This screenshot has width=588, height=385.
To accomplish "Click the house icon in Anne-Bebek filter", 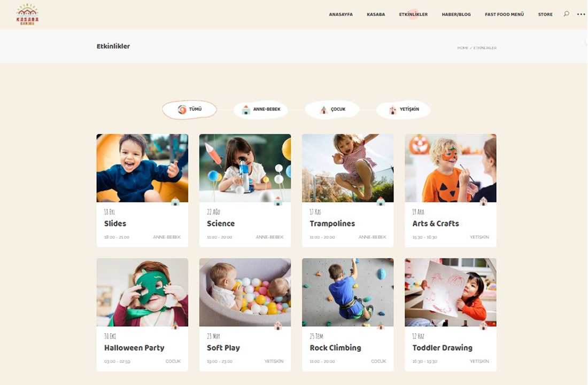I will (x=246, y=109).
